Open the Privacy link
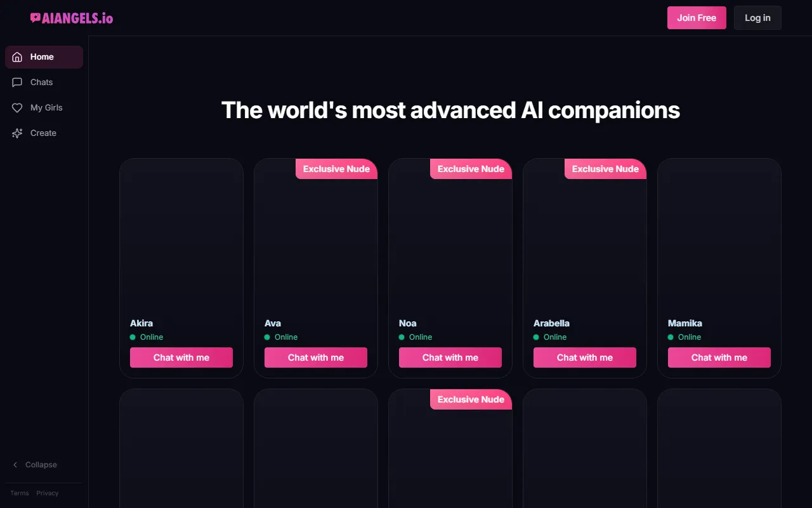 pyautogui.click(x=48, y=493)
